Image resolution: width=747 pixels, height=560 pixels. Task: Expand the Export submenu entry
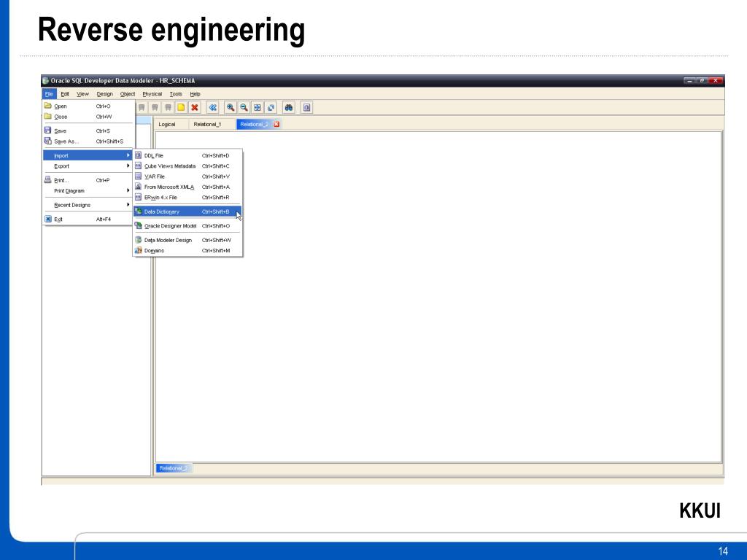88,166
